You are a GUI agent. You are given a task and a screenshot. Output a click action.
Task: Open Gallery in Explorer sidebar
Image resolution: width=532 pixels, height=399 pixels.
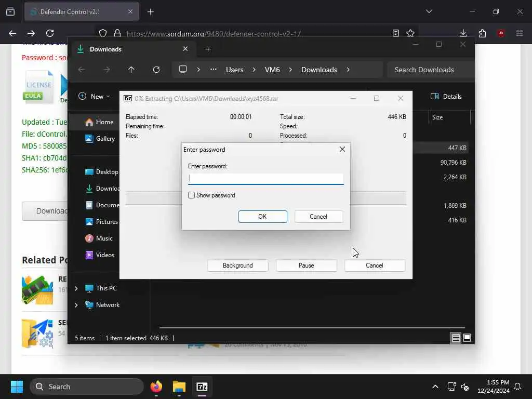click(x=100, y=138)
